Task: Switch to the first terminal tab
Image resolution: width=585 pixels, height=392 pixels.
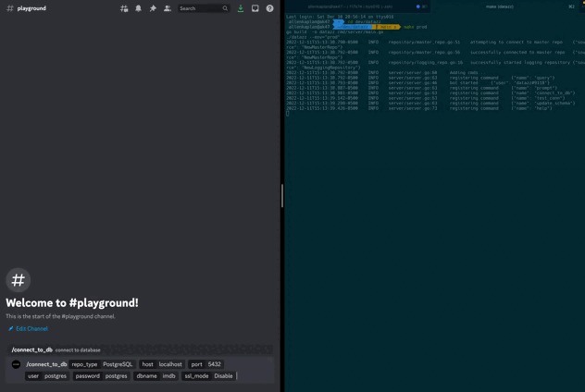Action: pos(357,6)
